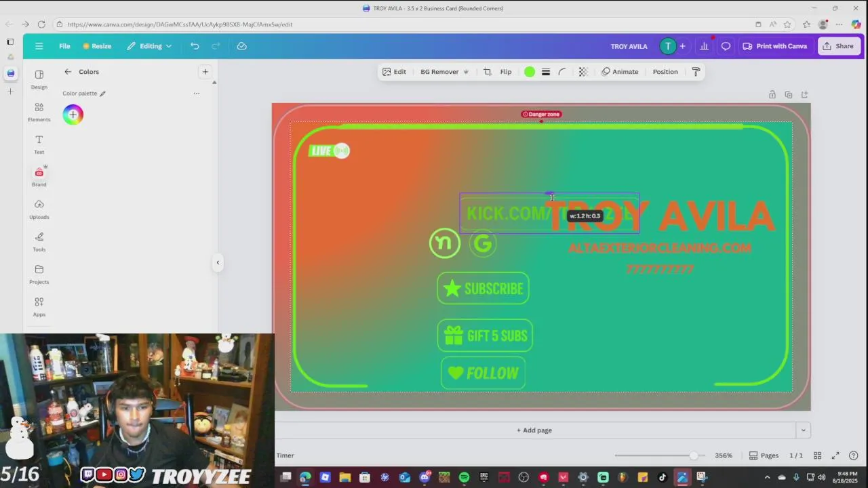Click the plus button beside Colors heading
868x488 pixels.
point(205,72)
